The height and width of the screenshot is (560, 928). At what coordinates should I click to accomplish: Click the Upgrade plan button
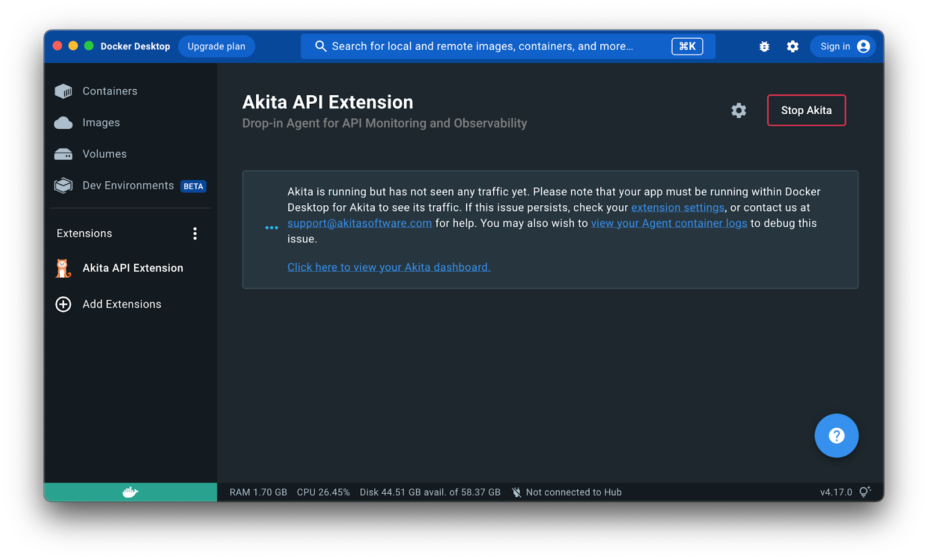[216, 46]
